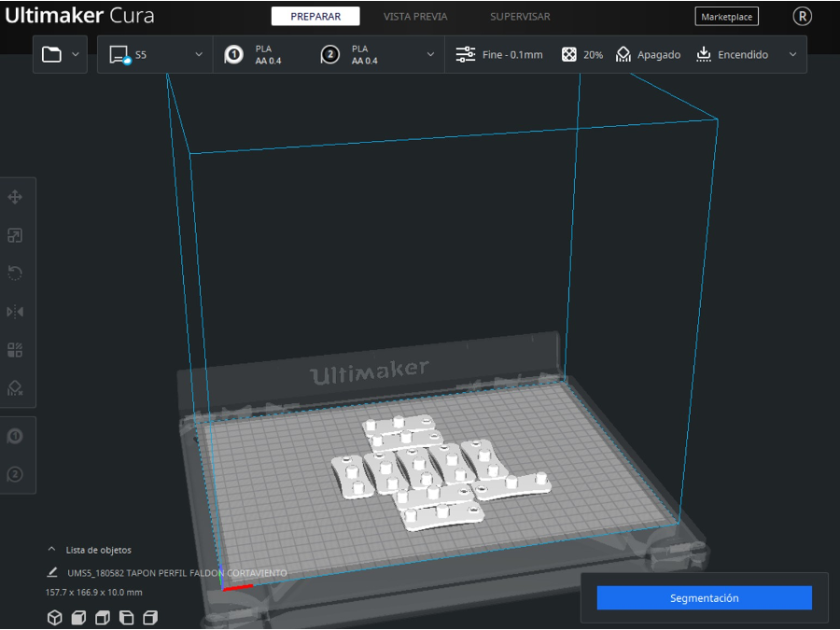Click the Segmentación slice button
Image resolution: width=840 pixels, height=630 pixels.
click(705, 598)
